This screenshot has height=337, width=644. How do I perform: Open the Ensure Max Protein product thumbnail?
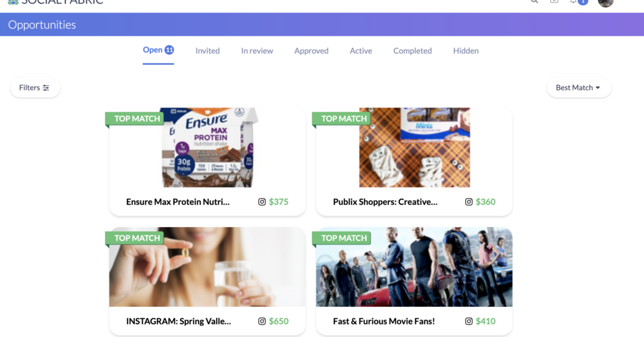[x=208, y=147]
